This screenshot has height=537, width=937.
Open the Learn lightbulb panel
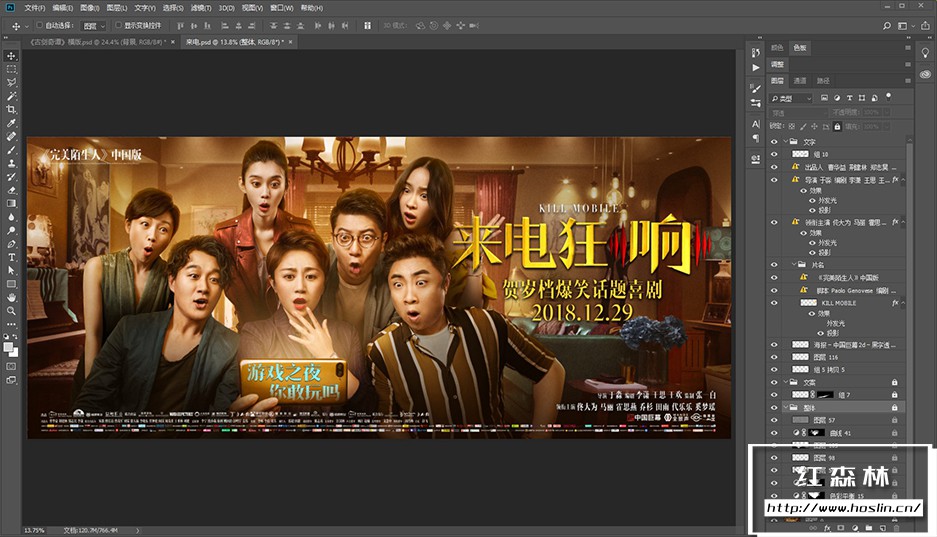[x=925, y=53]
